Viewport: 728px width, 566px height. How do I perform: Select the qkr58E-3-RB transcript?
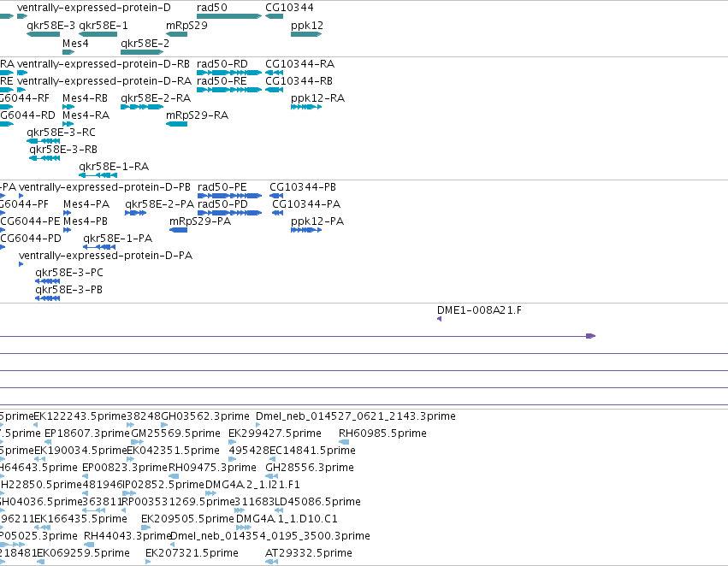[44, 158]
